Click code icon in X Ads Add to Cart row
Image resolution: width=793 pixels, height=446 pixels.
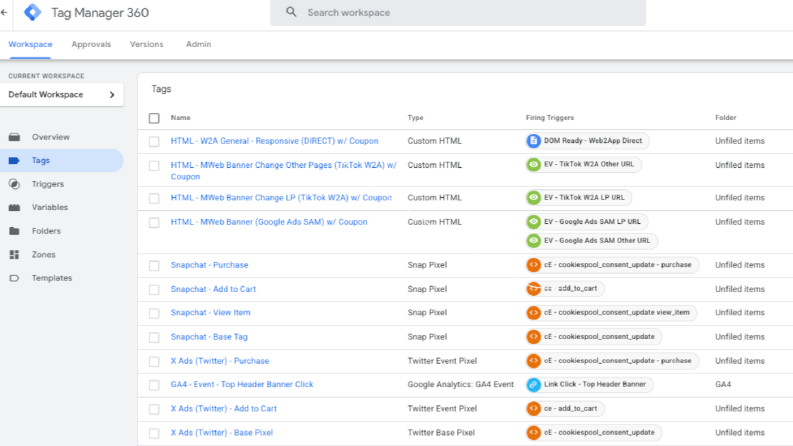[x=534, y=408]
